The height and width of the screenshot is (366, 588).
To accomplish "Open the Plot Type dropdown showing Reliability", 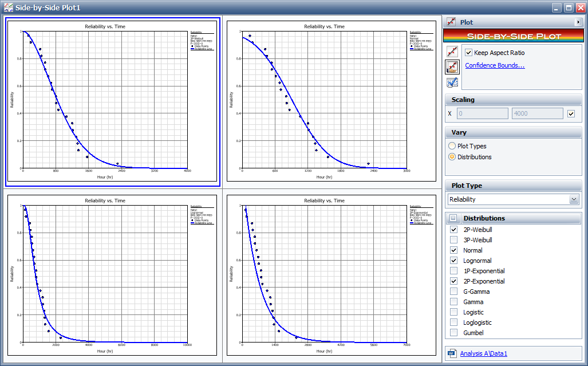I will 574,199.
